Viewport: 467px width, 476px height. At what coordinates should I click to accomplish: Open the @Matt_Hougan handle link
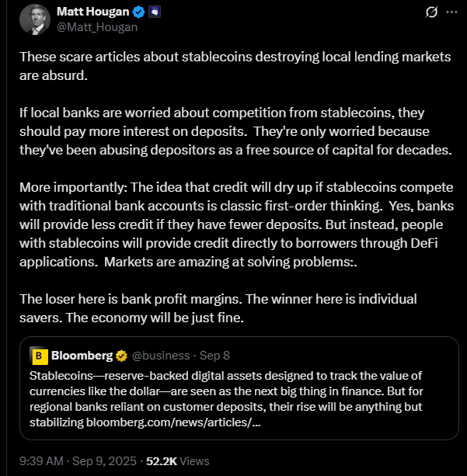click(x=97, y=27)
